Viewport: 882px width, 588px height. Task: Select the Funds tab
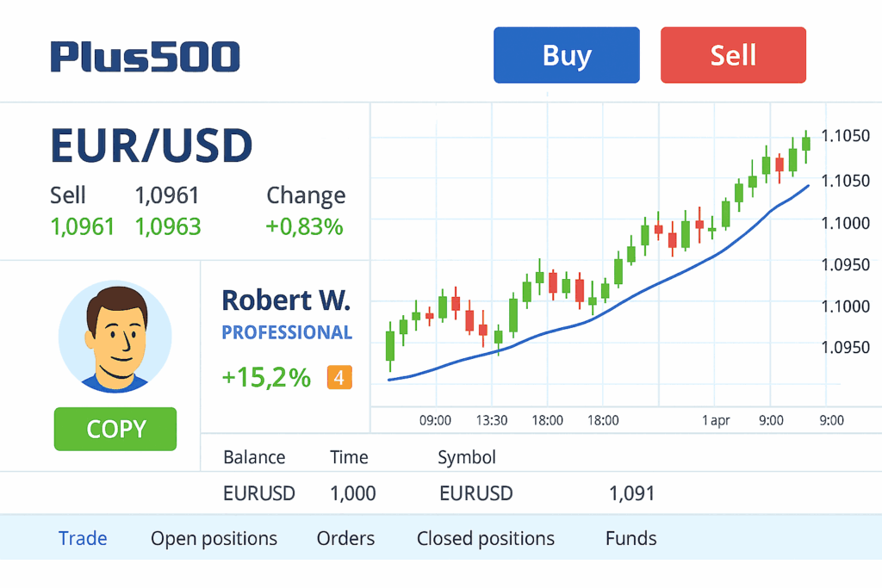point(630,539)
